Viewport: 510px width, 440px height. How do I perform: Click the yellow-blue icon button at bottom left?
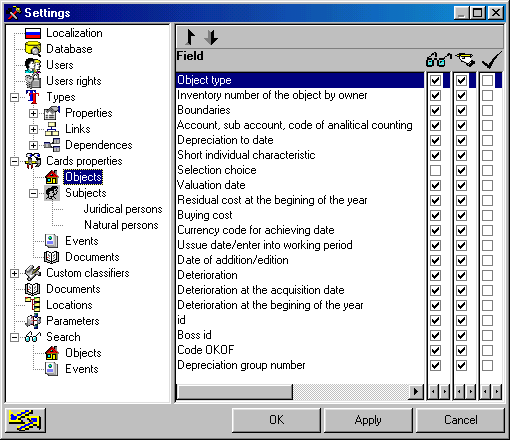pos(25,420)
